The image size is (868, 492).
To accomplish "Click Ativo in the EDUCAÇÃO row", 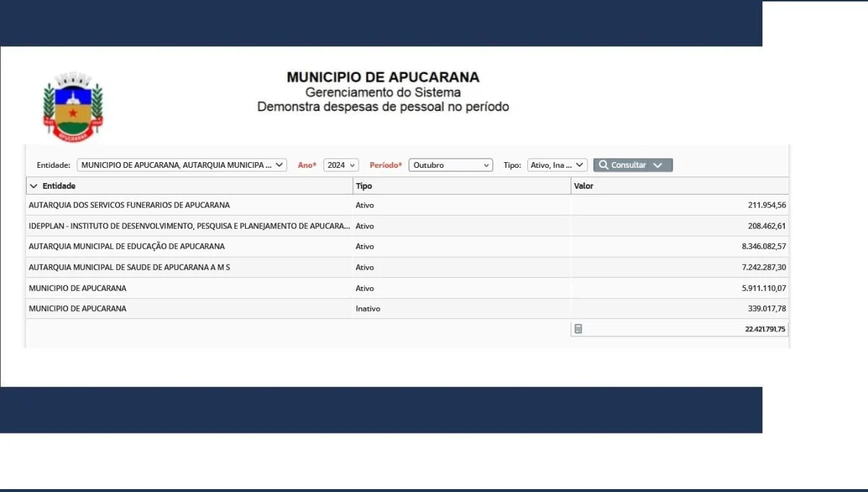I will [x=365, y=247].
